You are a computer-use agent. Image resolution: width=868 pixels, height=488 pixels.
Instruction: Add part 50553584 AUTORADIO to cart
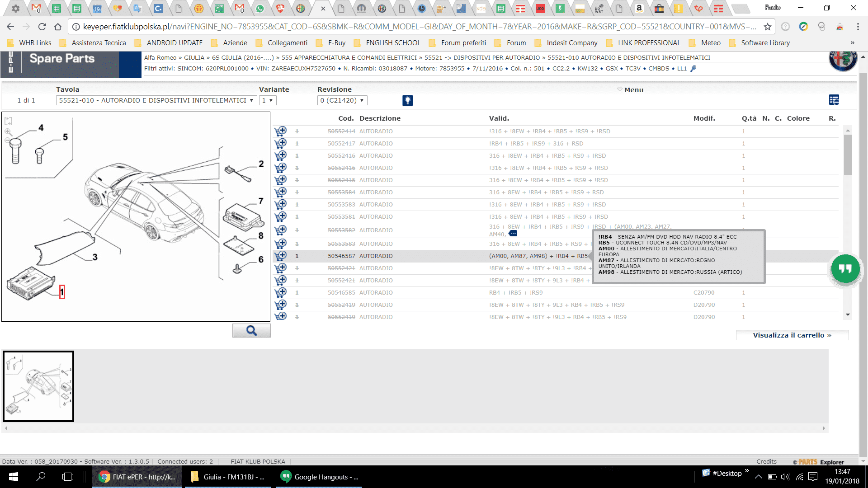280,192
